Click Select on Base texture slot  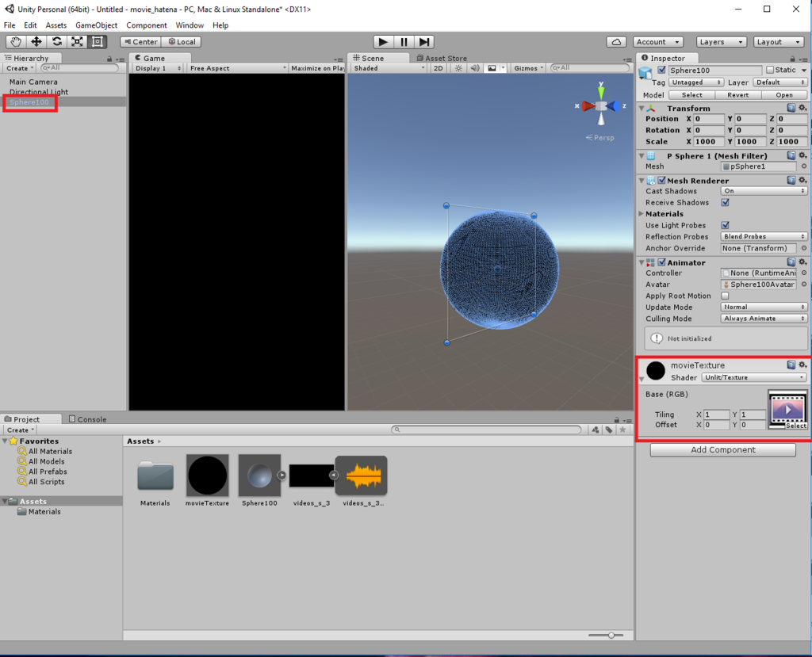tap(796, 426)
